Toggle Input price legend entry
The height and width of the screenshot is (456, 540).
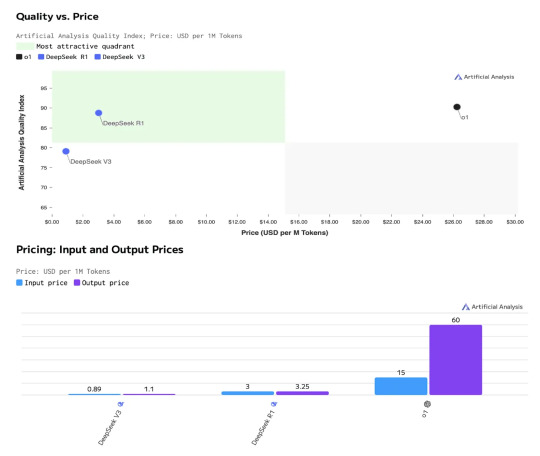point(42,283)
